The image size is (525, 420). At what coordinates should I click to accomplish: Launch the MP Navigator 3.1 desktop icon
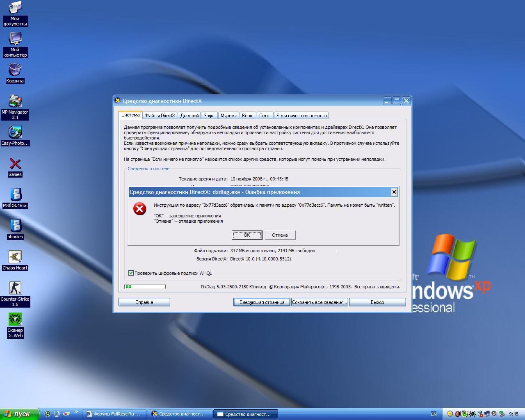(15, 107)
